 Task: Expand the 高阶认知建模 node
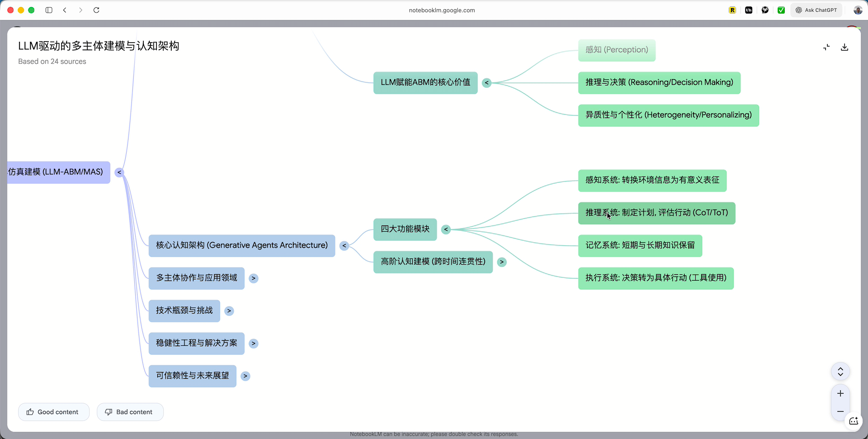501,262
